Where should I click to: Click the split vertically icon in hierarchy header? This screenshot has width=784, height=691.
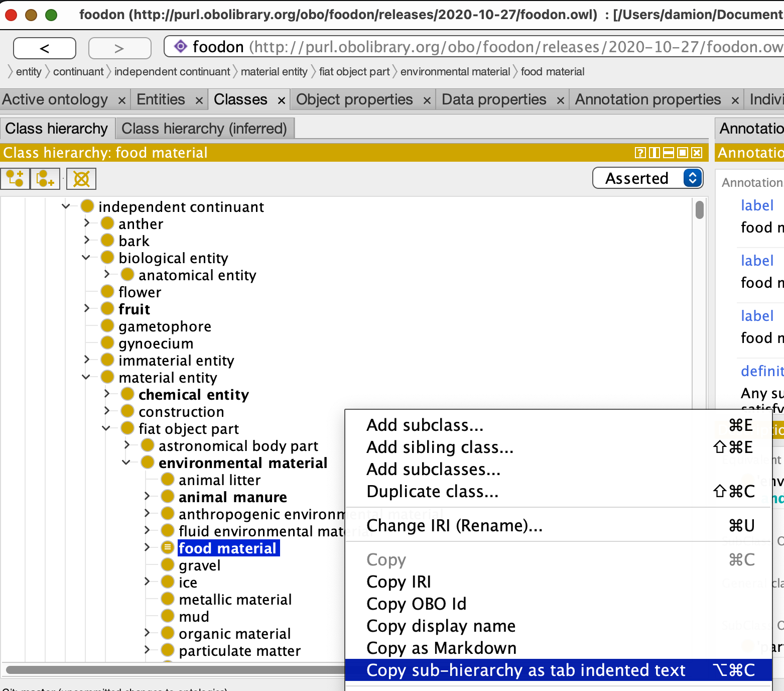tap(655, 153)
